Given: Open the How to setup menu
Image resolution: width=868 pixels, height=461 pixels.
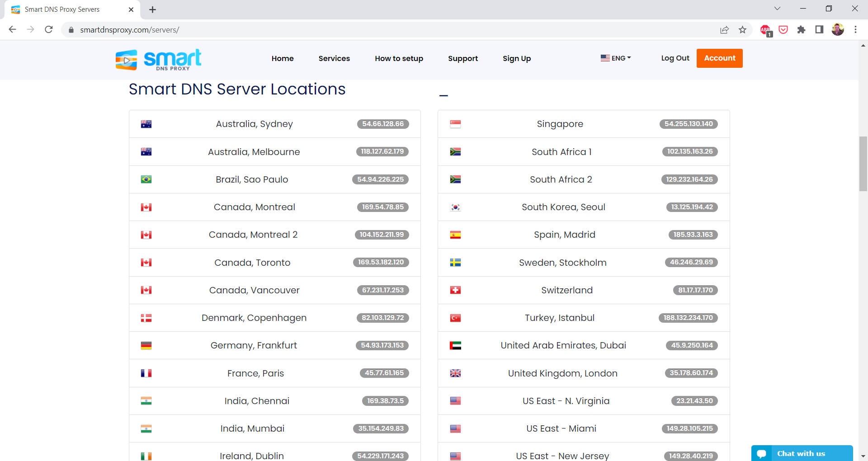Looking at the screenshot, I should [399, 58].
